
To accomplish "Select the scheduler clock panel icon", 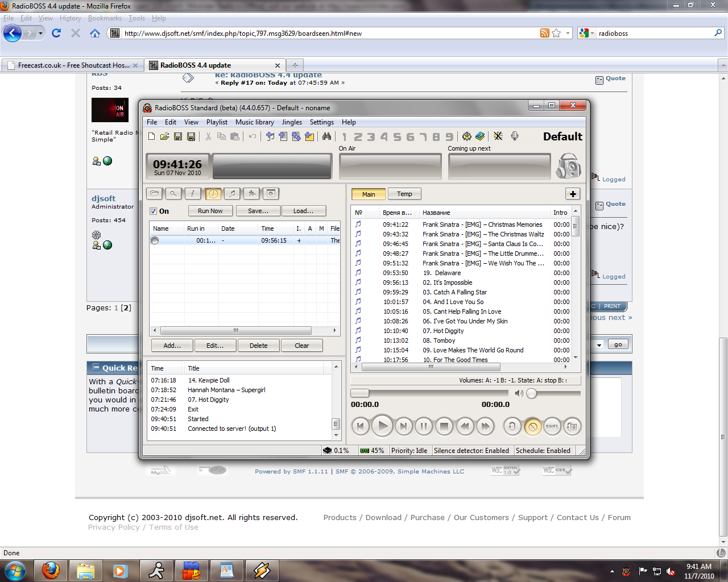I will point(213,194).
